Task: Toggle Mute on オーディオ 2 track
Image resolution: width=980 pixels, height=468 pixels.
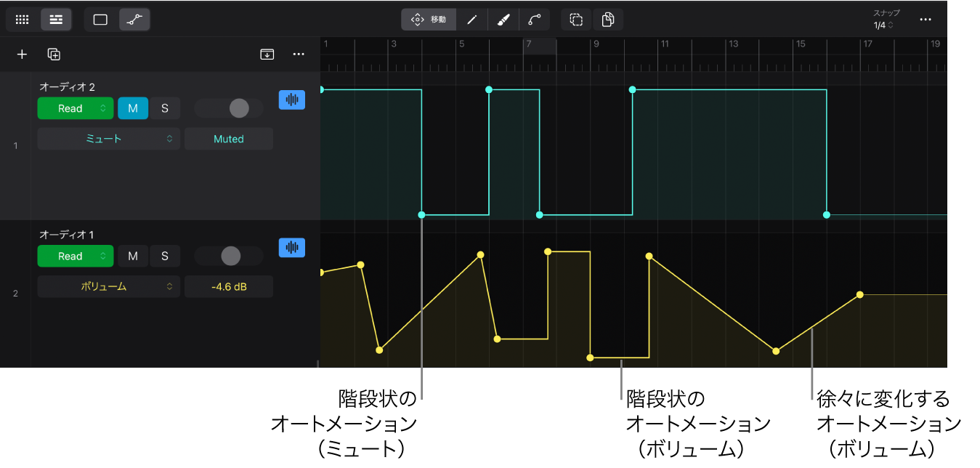Action: pos(133,108)
